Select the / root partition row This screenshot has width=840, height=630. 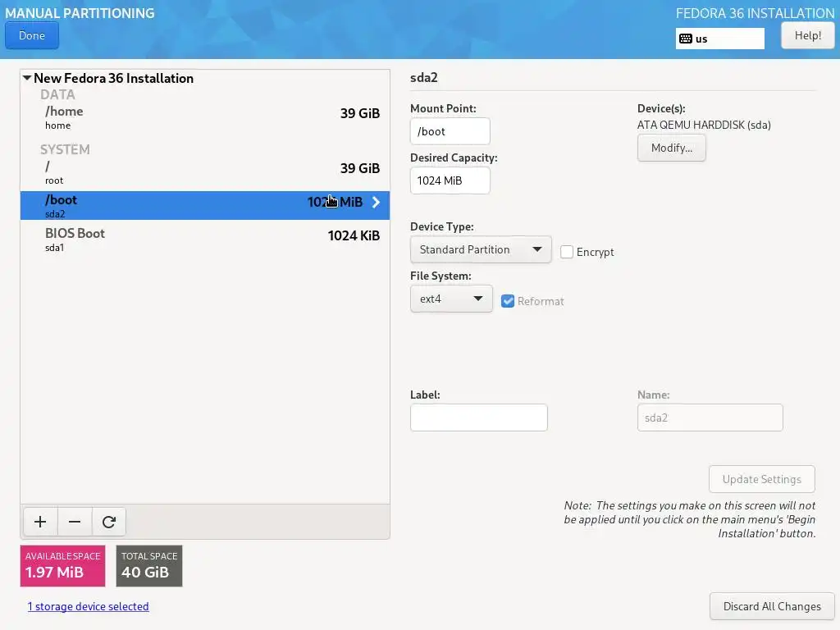point(204,172)
